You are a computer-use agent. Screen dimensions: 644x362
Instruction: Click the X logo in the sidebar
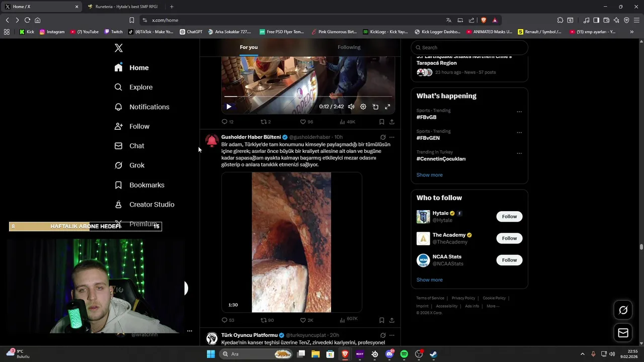[x=119, y=48]
